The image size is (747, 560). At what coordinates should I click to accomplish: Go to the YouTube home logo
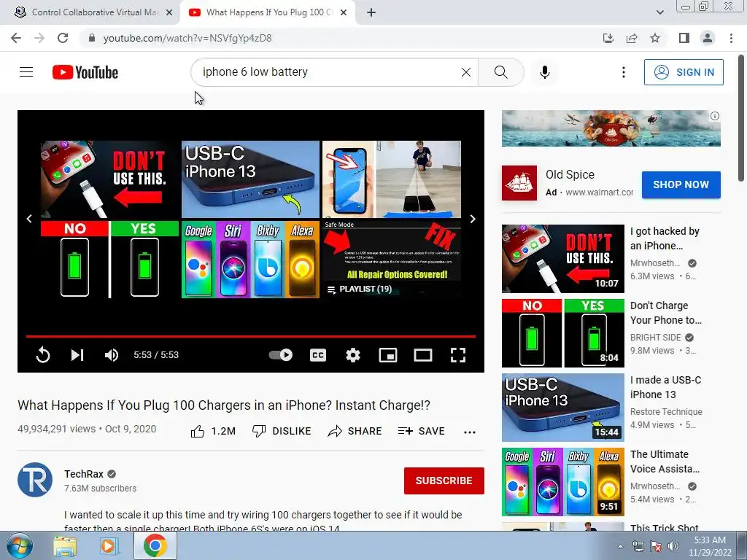85,72
